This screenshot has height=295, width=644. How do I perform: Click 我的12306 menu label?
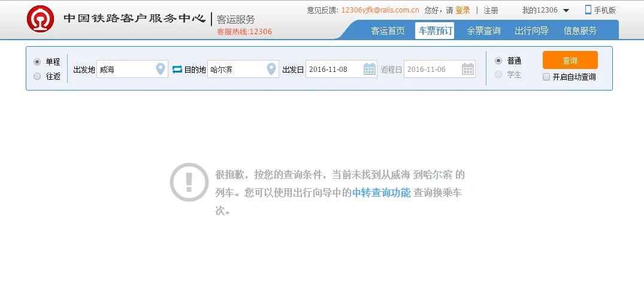pos(540,10)
